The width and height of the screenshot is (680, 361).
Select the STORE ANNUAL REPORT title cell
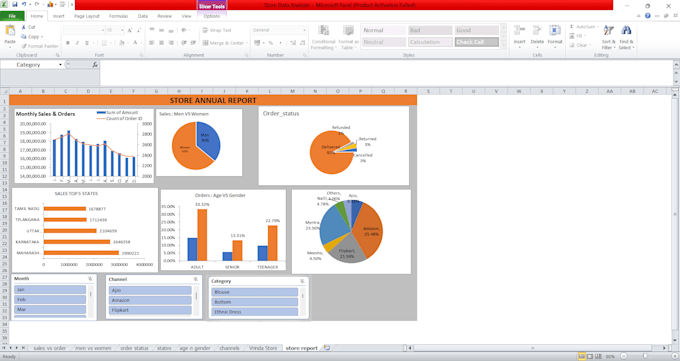click(x=213, y=100)
